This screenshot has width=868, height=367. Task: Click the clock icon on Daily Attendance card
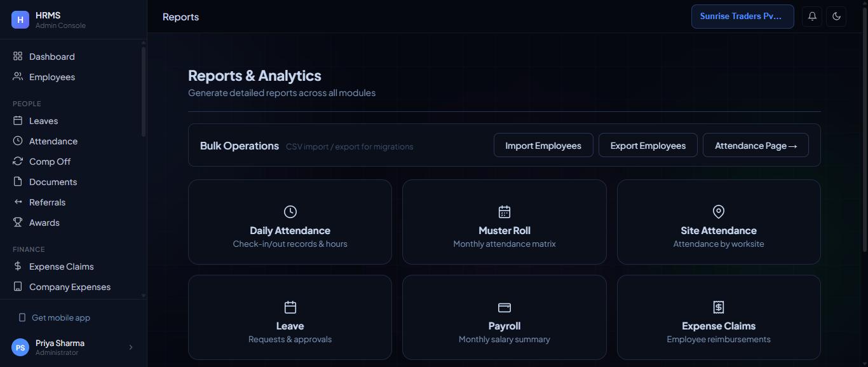pyautogui.click(x=290, y=212)
